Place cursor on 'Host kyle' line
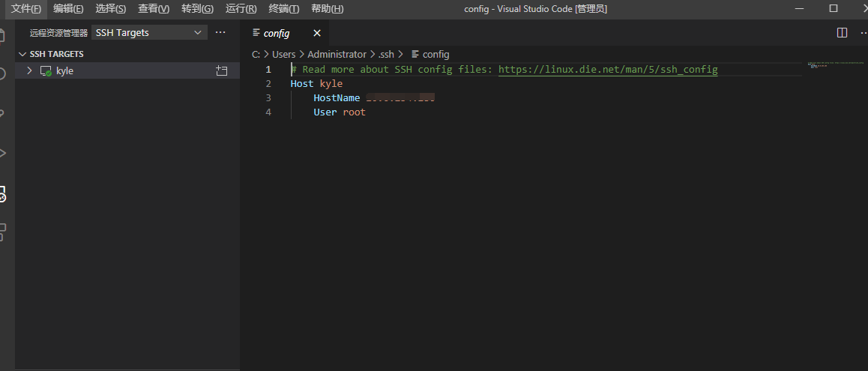 tap(316, 84)
